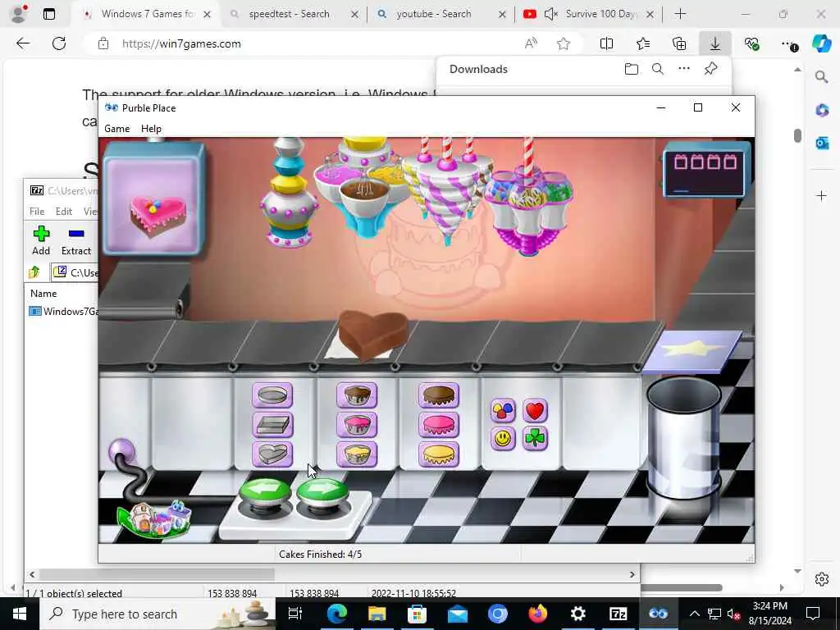This screenshot has height=630, width=840.
Task: Open the Help menu in Purble Place
Action: tap(151, 129)
